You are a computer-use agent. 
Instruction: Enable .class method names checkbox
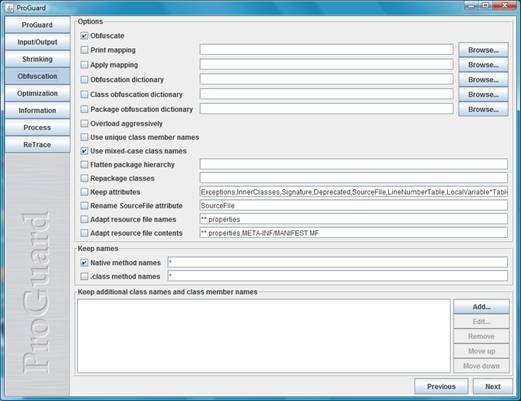coord(84,276)
